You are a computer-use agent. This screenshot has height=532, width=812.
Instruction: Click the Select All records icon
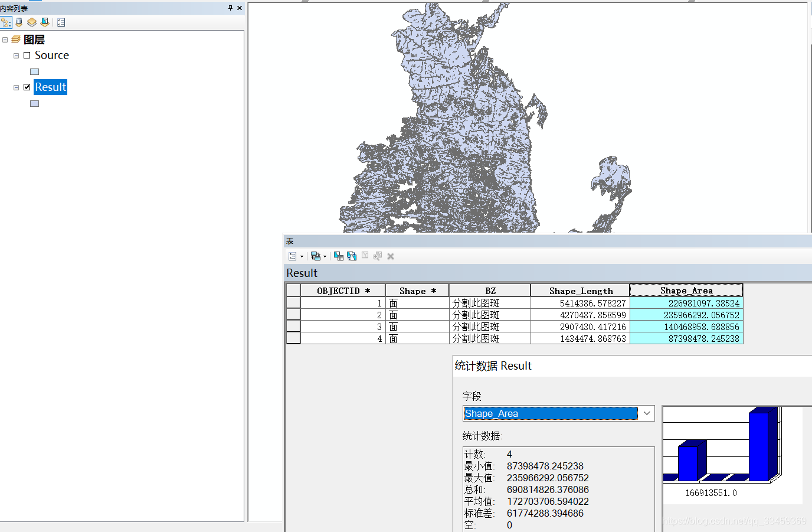(x=338, y=256)
